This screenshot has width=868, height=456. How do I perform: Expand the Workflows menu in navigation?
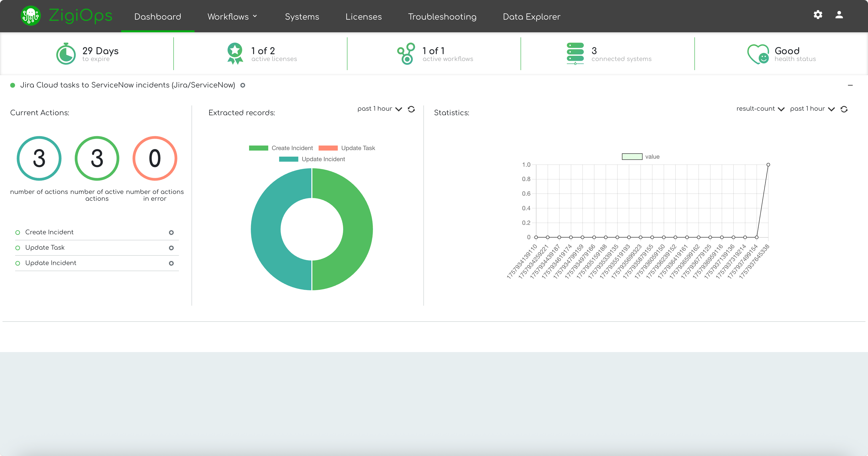pyautogui.click(x=232, y=16)
